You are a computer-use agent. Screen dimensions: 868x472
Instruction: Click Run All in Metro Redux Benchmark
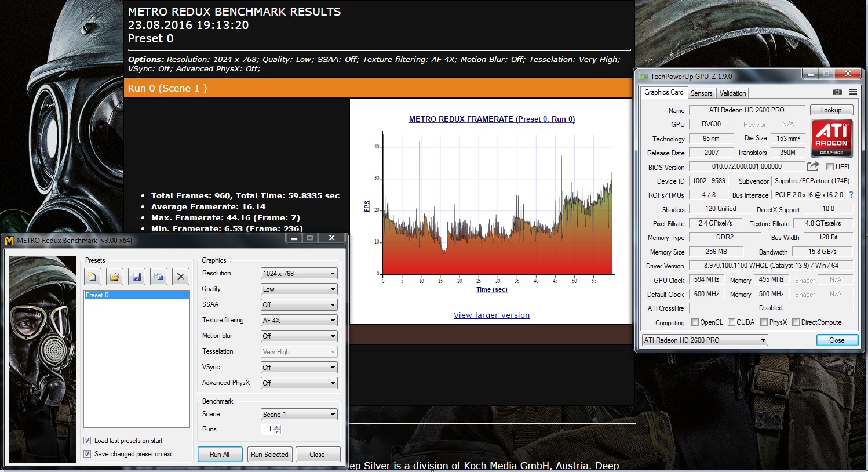click(220, 455)
